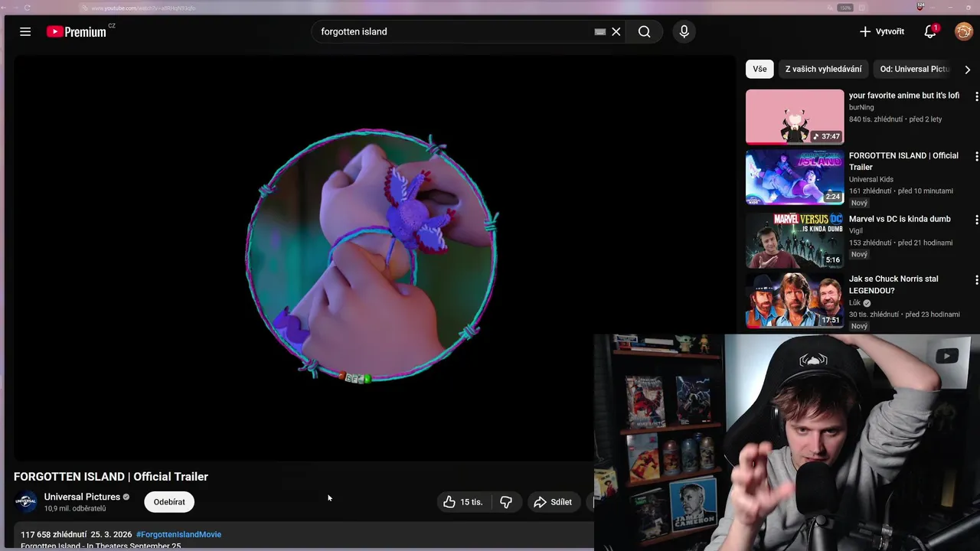Dislike the video with thumbs down
The width and height of the screenshot is (980, 551).
click(506, 502)
